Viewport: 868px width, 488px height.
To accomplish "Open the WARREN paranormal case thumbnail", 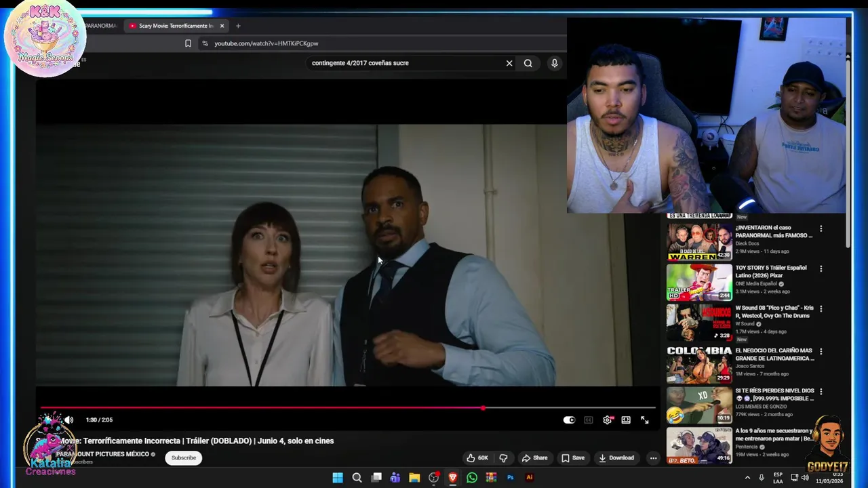I will [x=699, y=242].
